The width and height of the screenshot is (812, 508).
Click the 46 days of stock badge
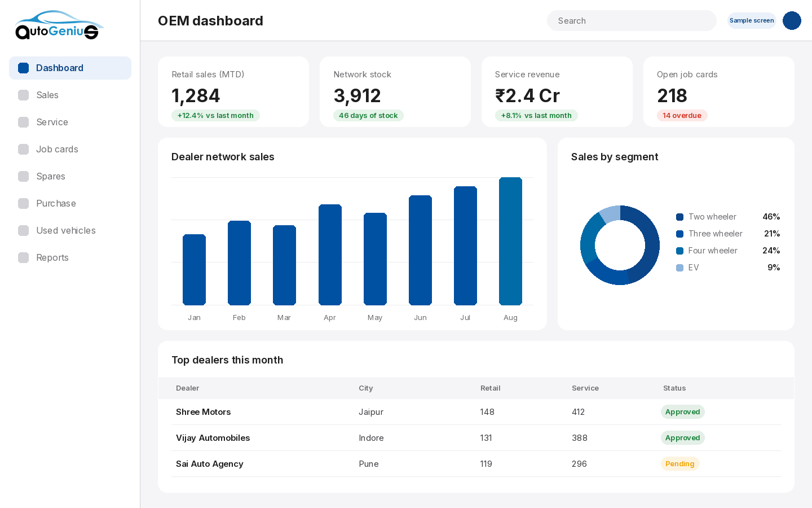pyautogui.click(x=368, y=116)
